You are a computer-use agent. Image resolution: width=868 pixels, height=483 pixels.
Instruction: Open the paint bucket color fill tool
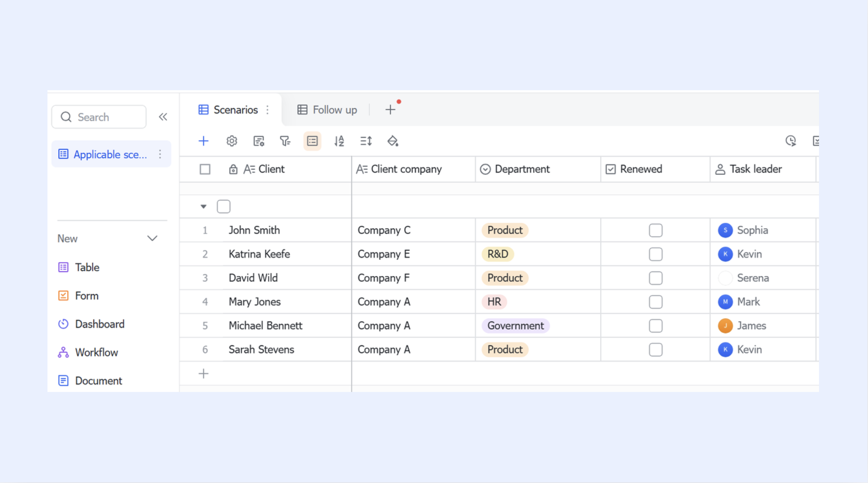393,141
